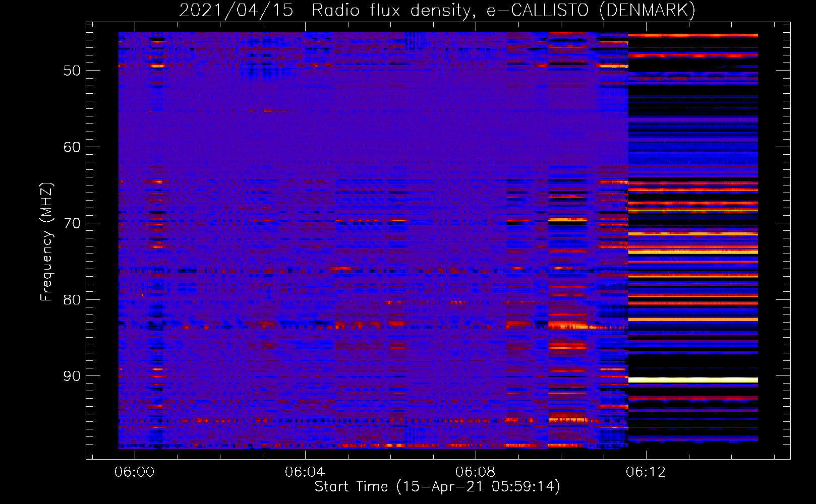
Task: Click the 60 frequency tick label
Action: 72,147
